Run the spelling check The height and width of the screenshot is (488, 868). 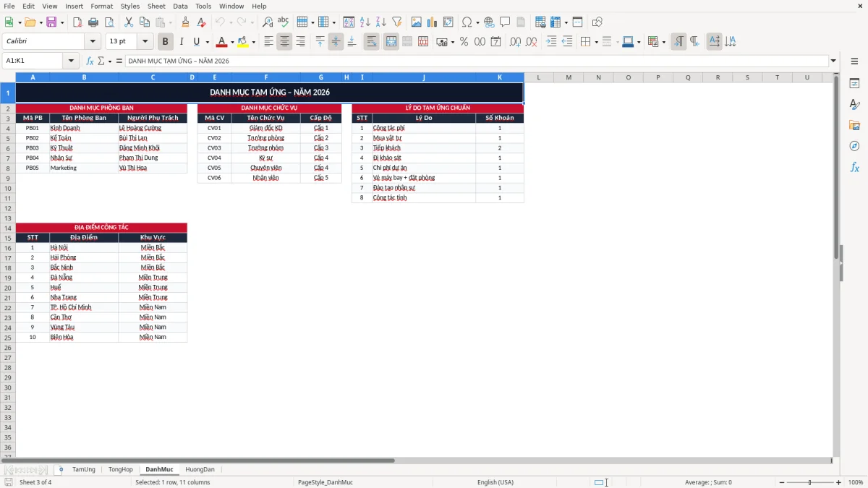(x=284, y=22)
